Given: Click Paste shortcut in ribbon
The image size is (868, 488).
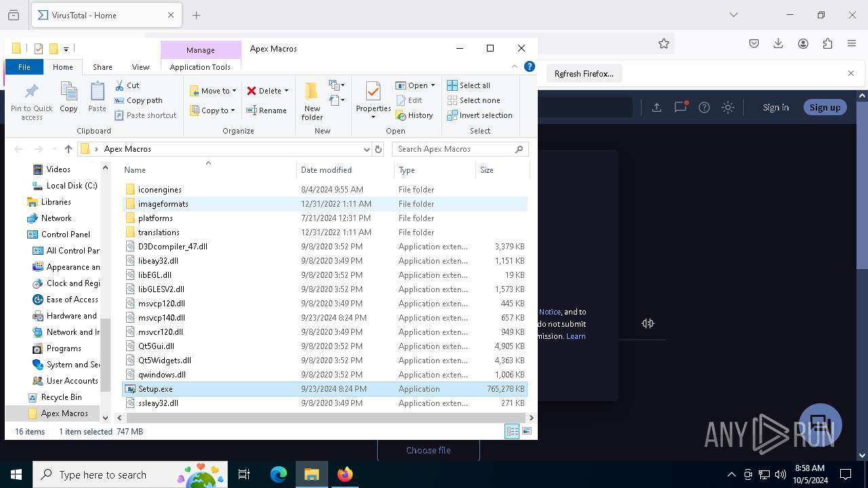Looking at the screenshot, I should point(145,115).
